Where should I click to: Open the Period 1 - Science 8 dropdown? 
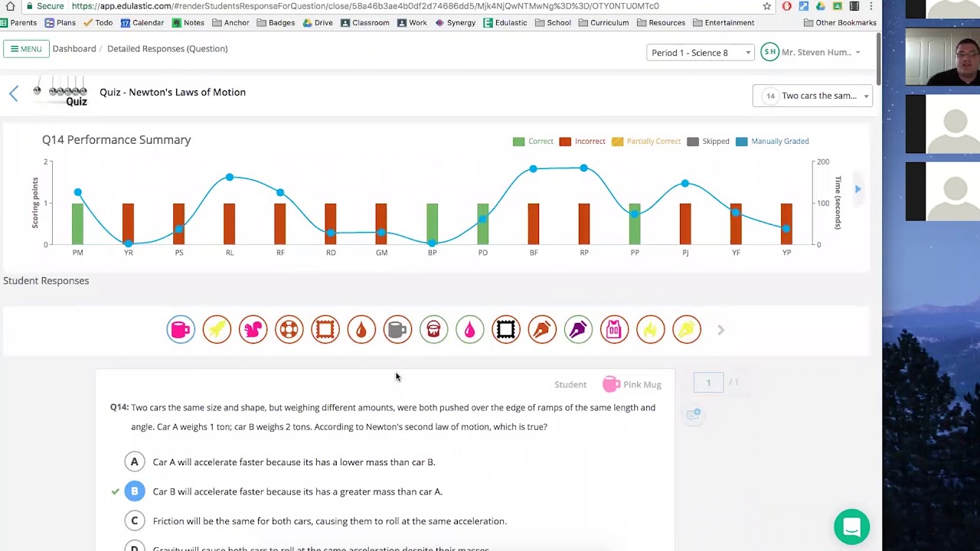pyautogui.click(x=700, y=53)
